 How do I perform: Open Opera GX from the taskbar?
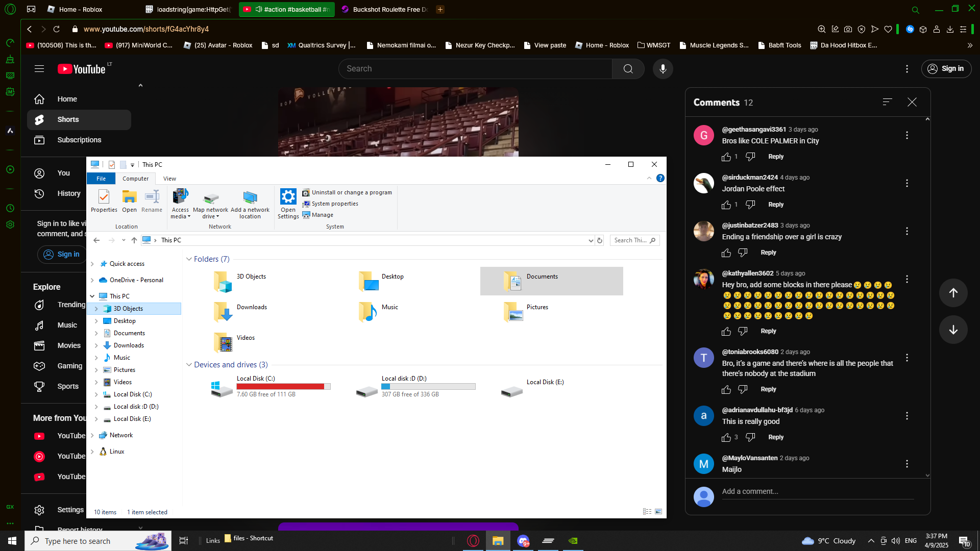coord(473,541)
